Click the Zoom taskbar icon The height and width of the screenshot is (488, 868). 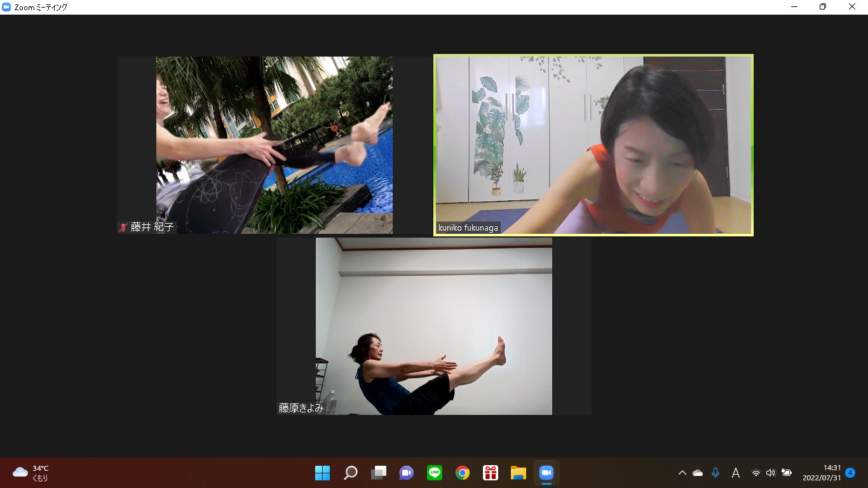(546, 473)
